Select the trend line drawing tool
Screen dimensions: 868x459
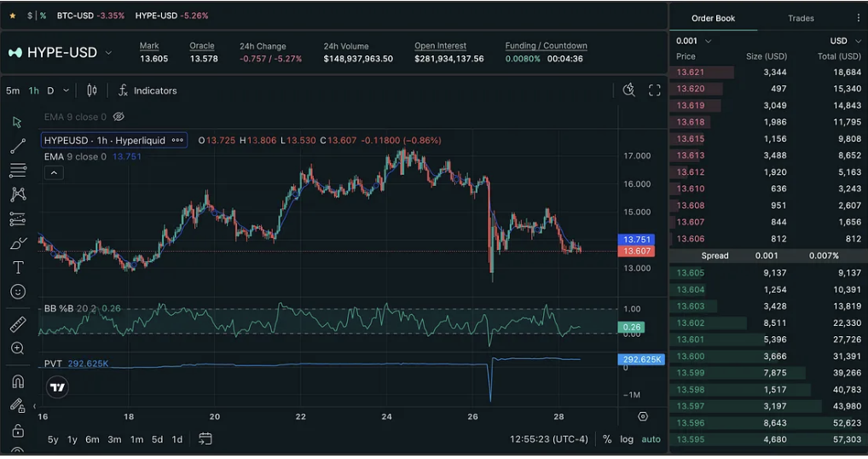[x=18, y=146]
